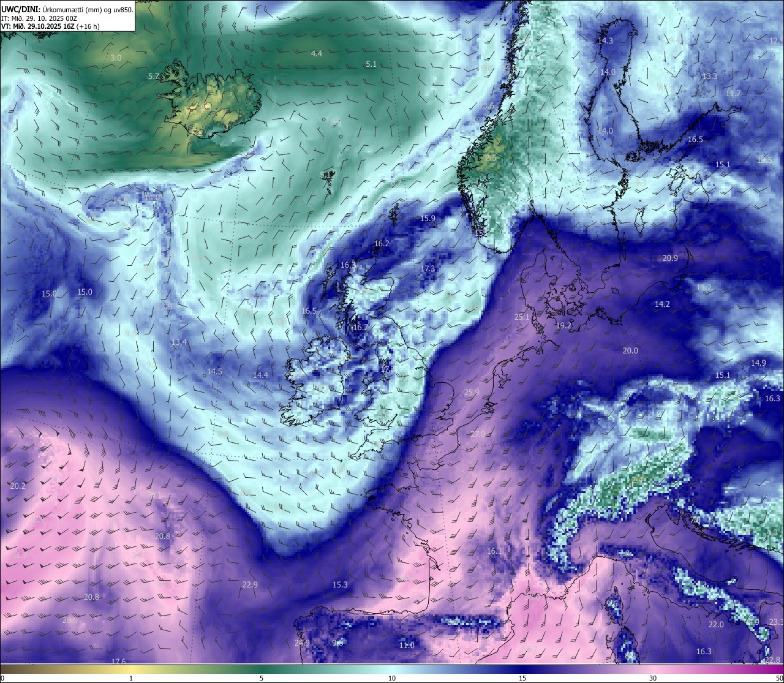Click the value label '20.9' on the map
784x683 pixels.
click(670, 258)
